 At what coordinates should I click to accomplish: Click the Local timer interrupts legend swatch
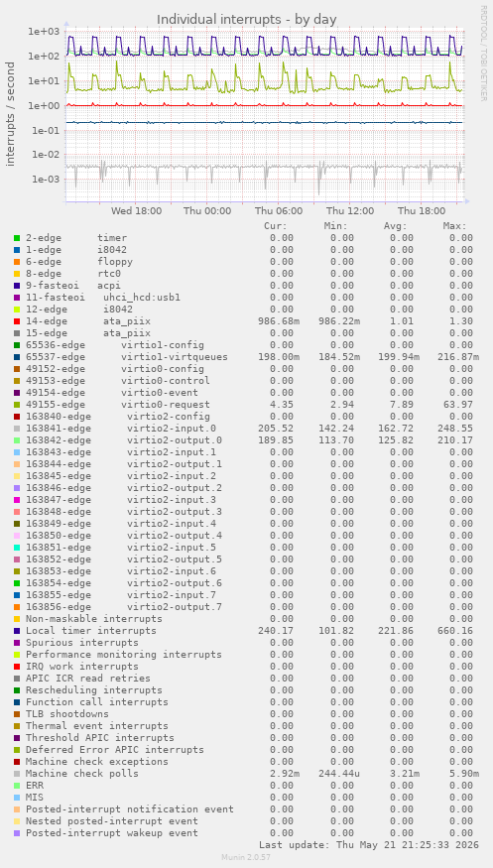(17, 631)
